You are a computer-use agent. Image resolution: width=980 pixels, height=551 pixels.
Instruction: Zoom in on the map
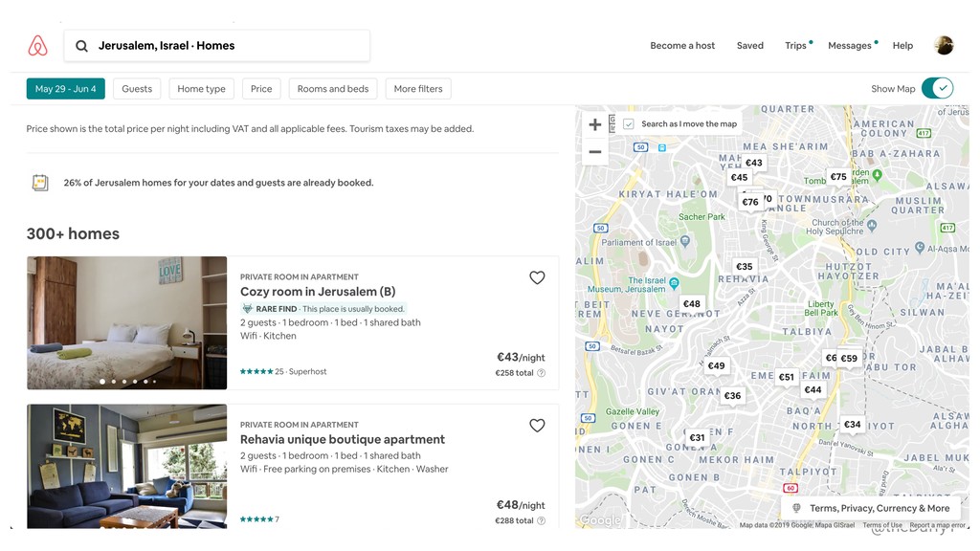[595, 124]
